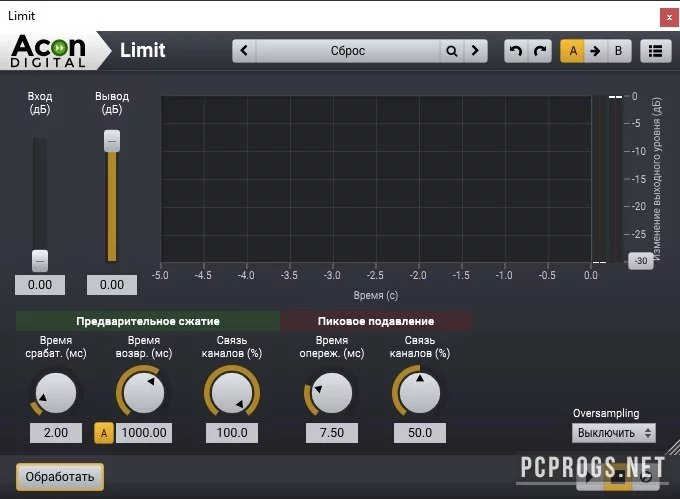Screen dimensions: 680x499
Task: Click the Время (с) axis label
Action: (x=376, y=296)
